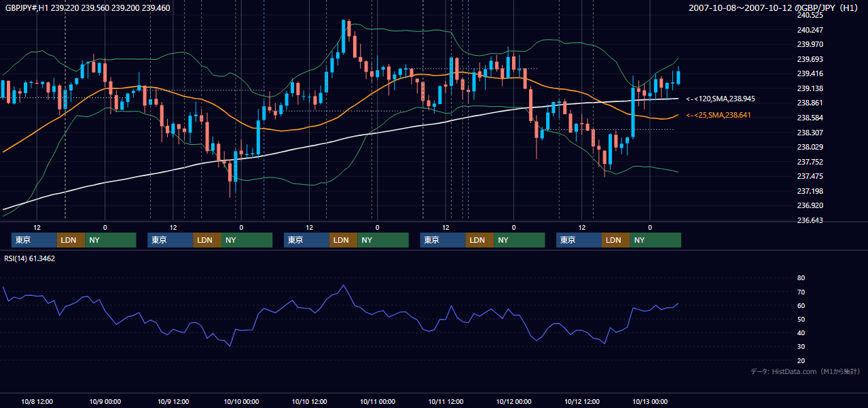Click the 10/12 00:00 time axis label

pos(513,401)
